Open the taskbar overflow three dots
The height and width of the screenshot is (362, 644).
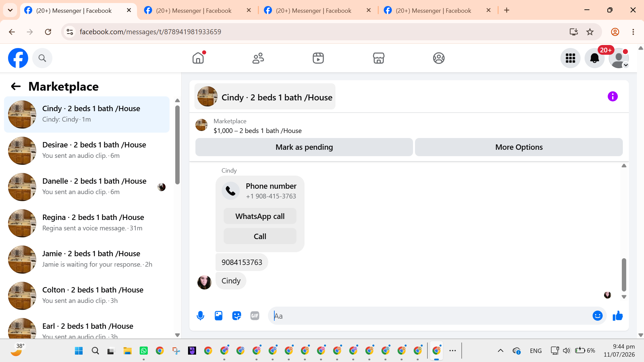453,351
